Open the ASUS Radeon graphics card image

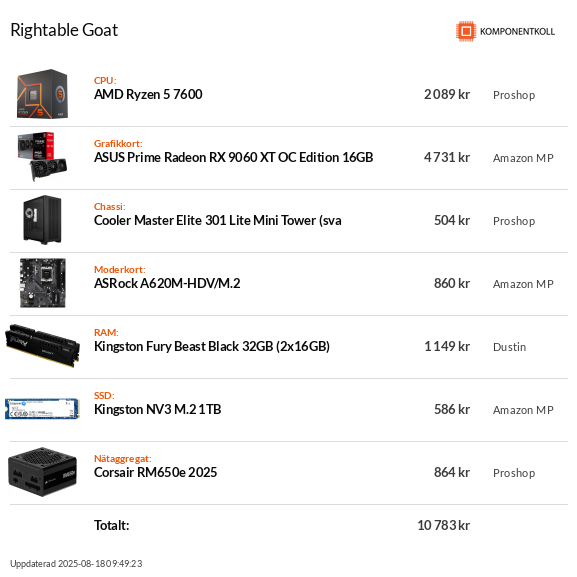coord(42,157)
